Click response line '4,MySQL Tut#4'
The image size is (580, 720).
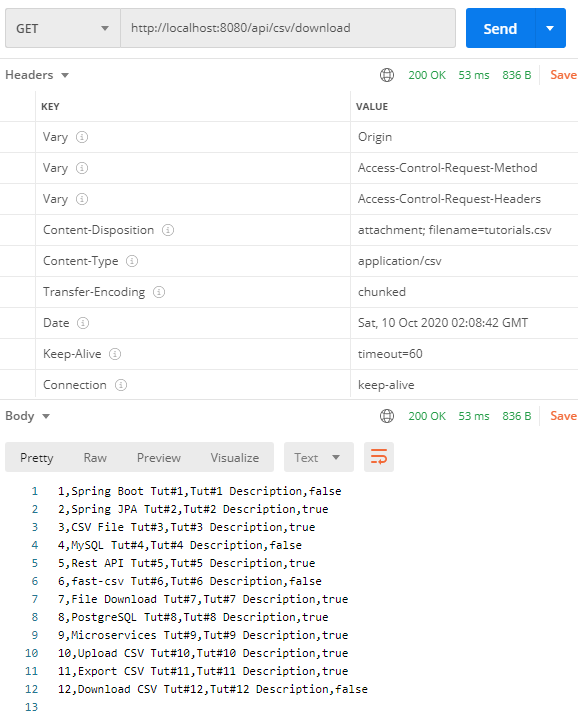coord(180,546)
